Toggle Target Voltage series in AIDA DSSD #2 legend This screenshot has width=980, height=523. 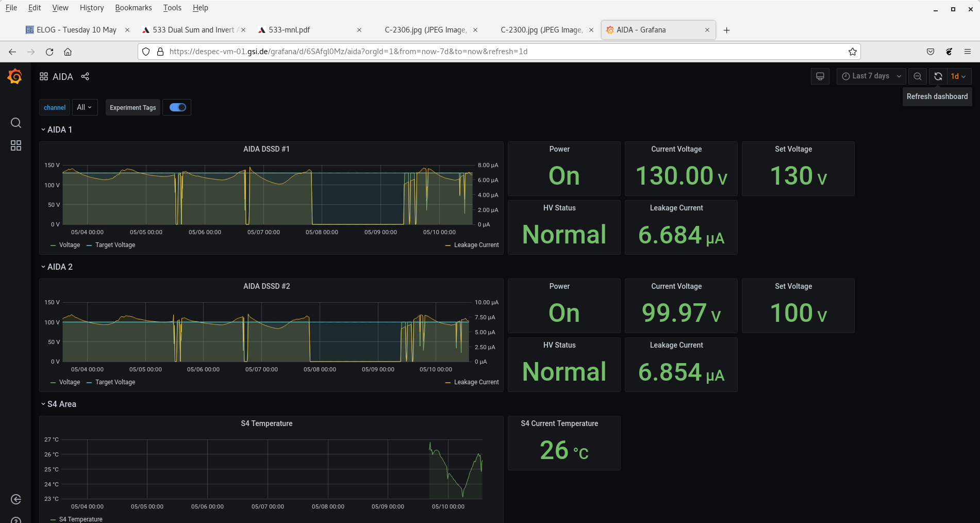[115, 382]
